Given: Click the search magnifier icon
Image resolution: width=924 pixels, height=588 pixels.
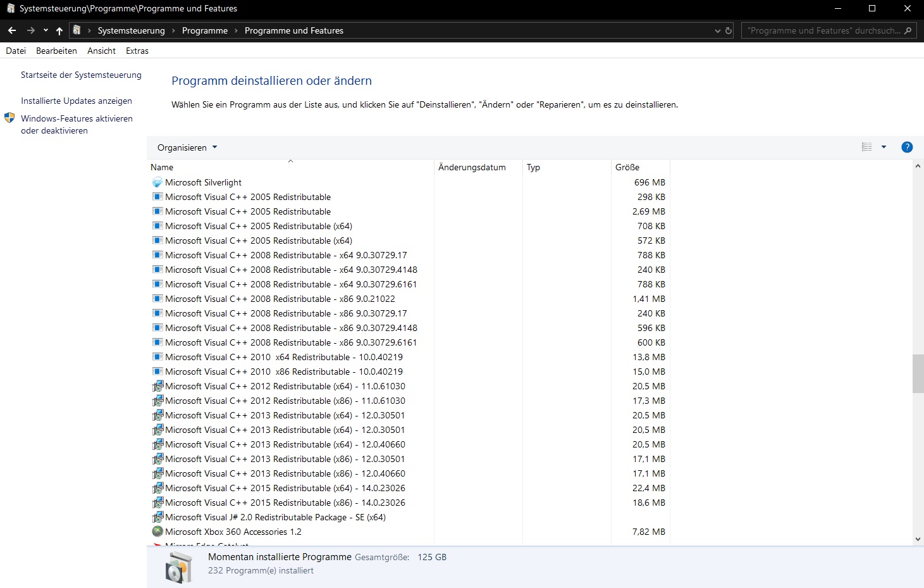Looking at the screenshot, I should [908, 30].
